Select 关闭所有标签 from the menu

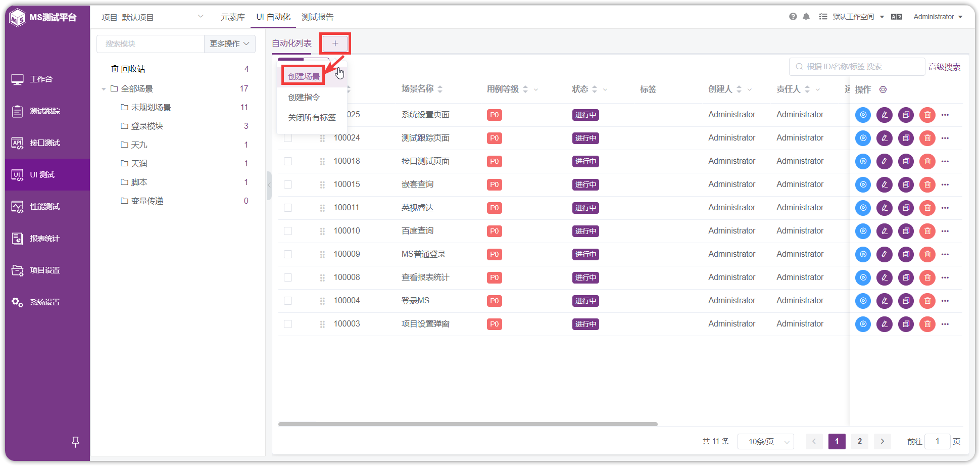point(312,117)
